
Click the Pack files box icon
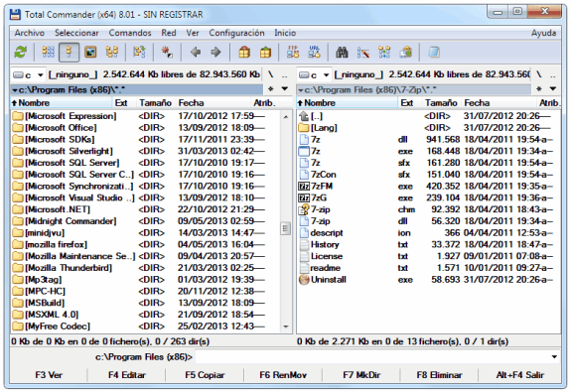click(x=244, y=53)
